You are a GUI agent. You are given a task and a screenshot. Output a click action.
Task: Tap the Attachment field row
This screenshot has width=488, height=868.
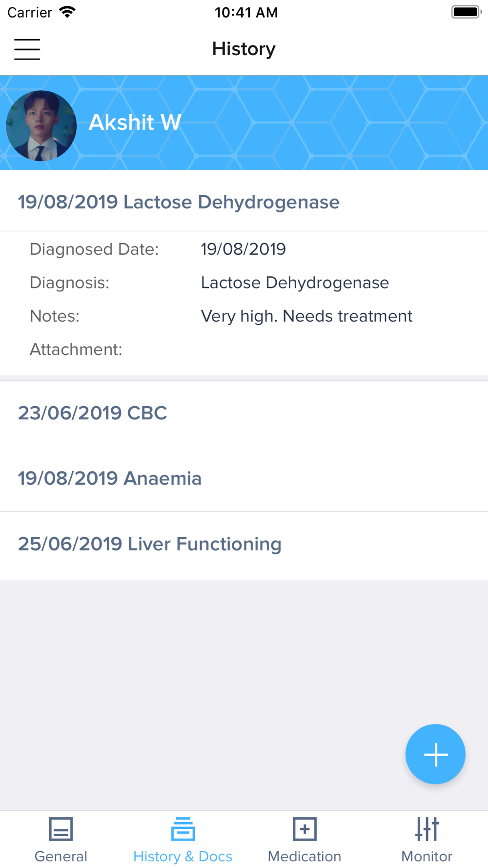click(76, 350)
